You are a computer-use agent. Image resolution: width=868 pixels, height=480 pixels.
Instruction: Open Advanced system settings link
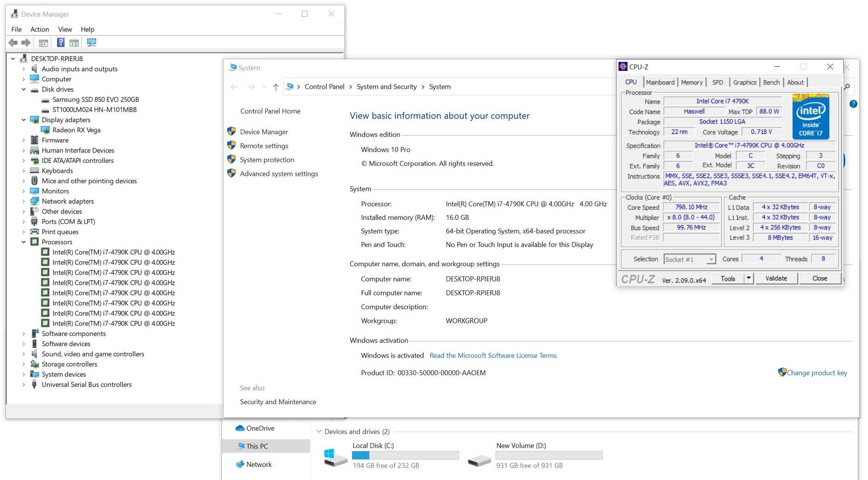point(279,174)
